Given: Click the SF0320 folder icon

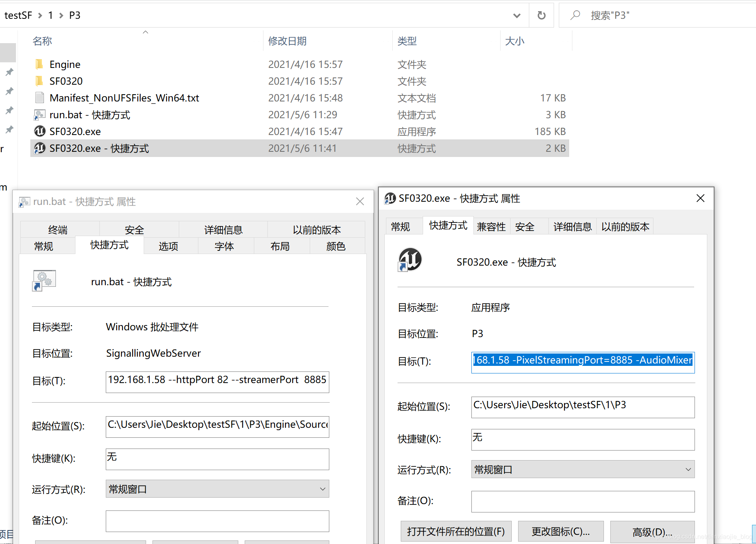Looking at the screenshot, I should (x=40, y=81).
